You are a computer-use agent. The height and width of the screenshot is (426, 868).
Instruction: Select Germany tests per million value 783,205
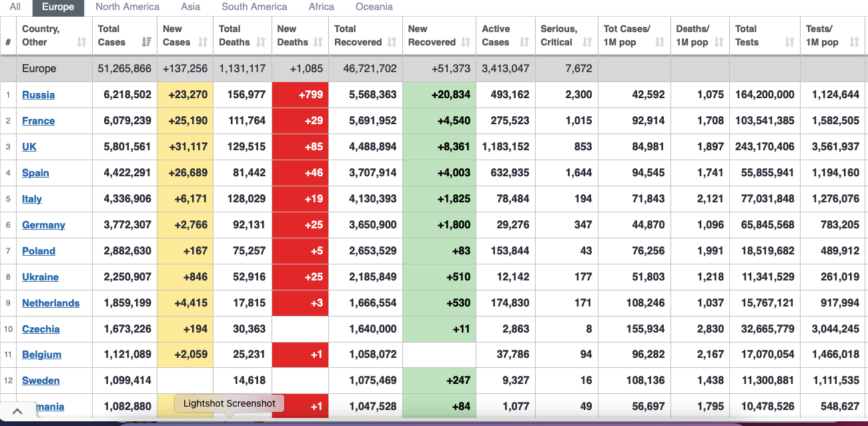coord(840,225)
